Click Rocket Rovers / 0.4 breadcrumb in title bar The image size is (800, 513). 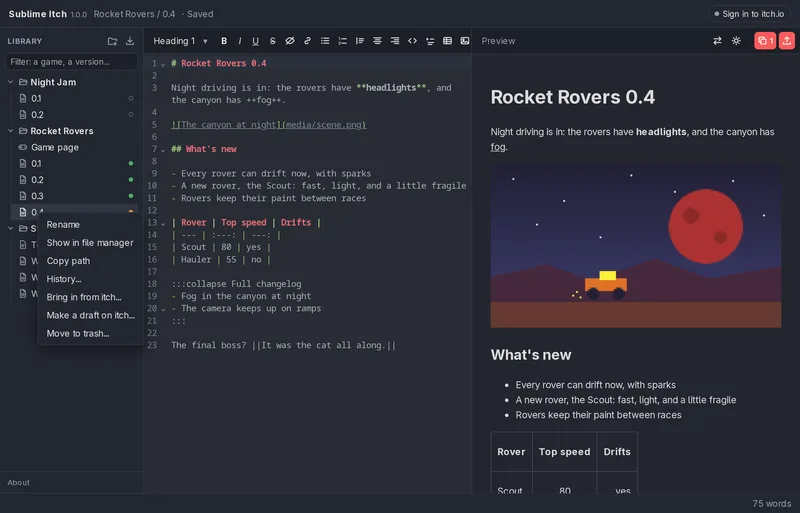(x=134, y=14)
